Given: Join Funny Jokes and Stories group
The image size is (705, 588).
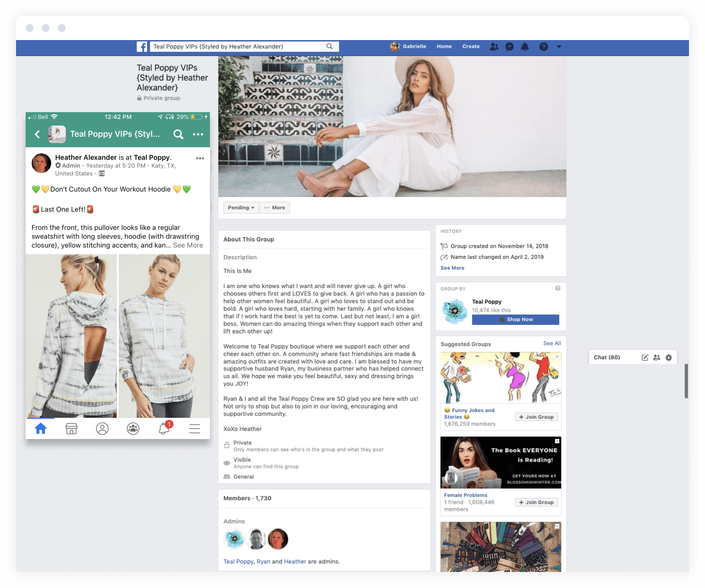Looking at the screenshot, I should pos(536,417).
